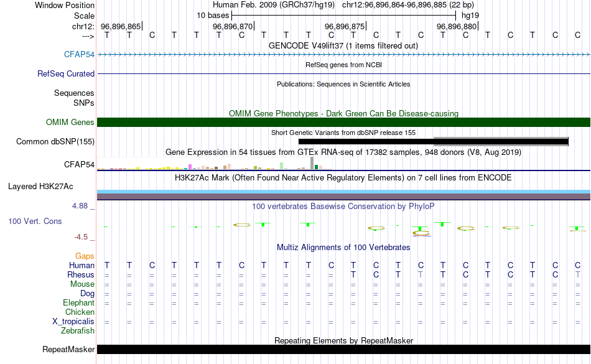Click the 96,896,870 position label
Screen dimensions: 591x364
tap(233, 26)
